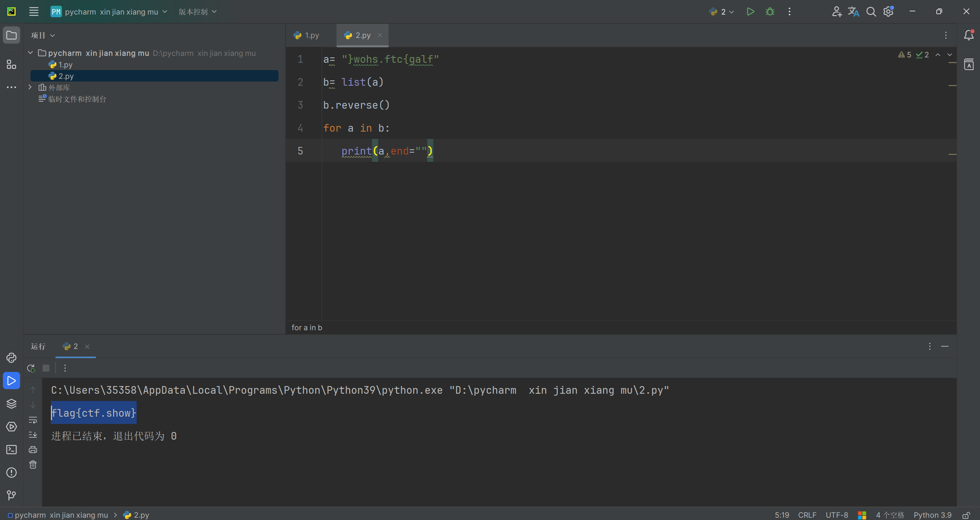Open the translation plugin icon
Image resolution: width=980 pixels, height=520 pixels.
point(853,11)
